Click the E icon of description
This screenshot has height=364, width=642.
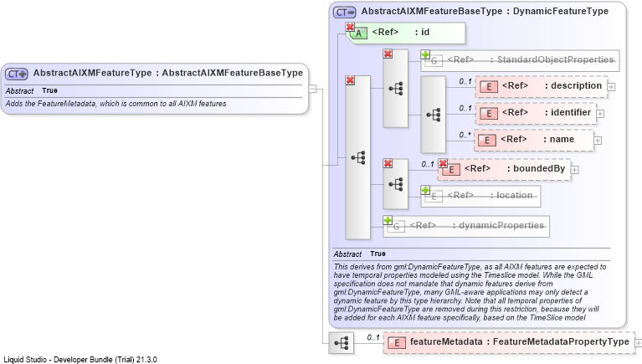click(489, 87)
